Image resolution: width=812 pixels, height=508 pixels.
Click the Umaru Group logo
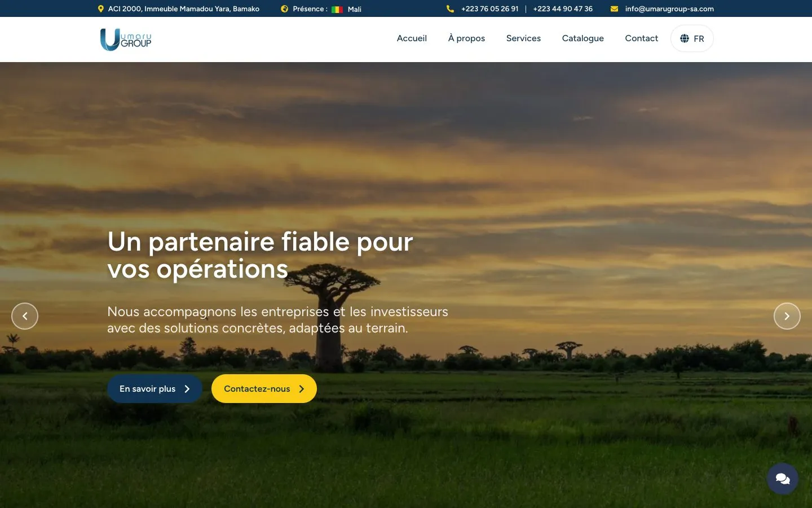click(x=126, y=40)
